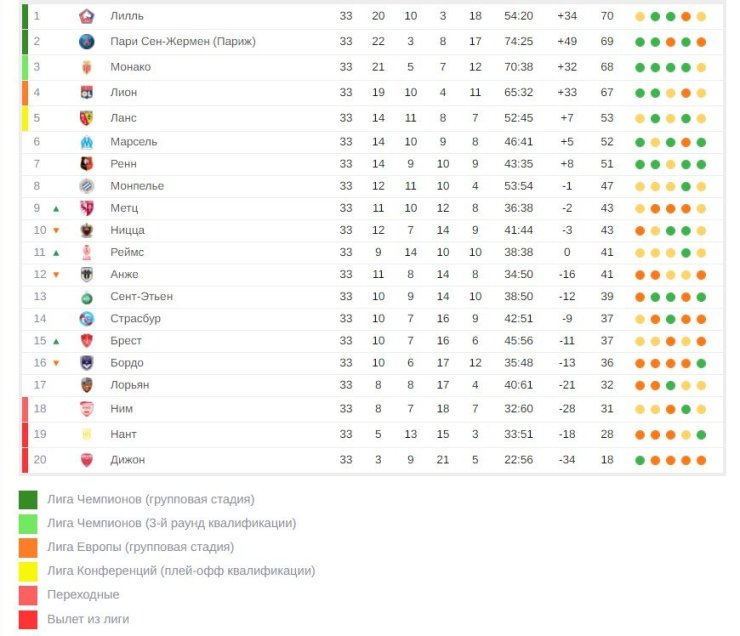This screenshot has width=740, height=636.
Task: Click orange down arrow beside Бордо
Action: (x=56, y=363)
